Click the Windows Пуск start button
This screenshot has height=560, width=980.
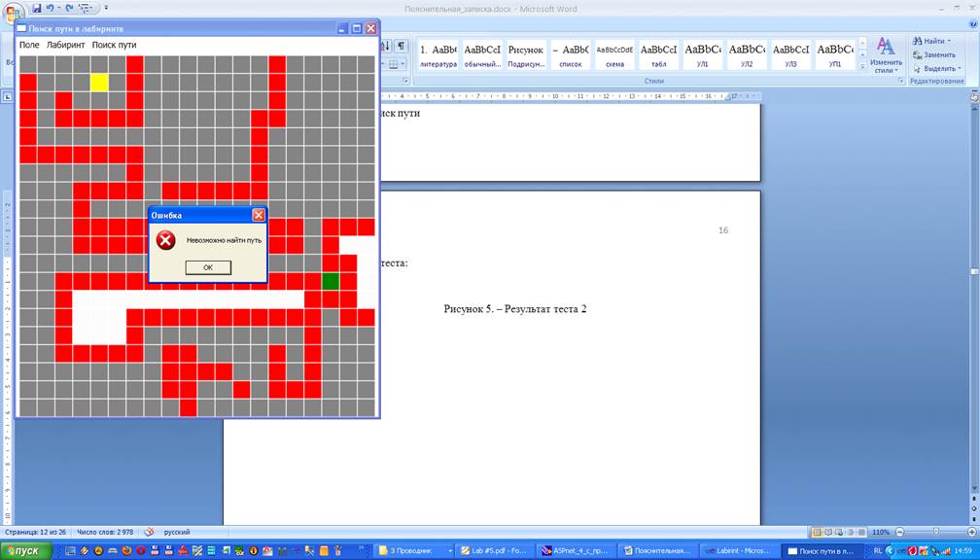23,550
